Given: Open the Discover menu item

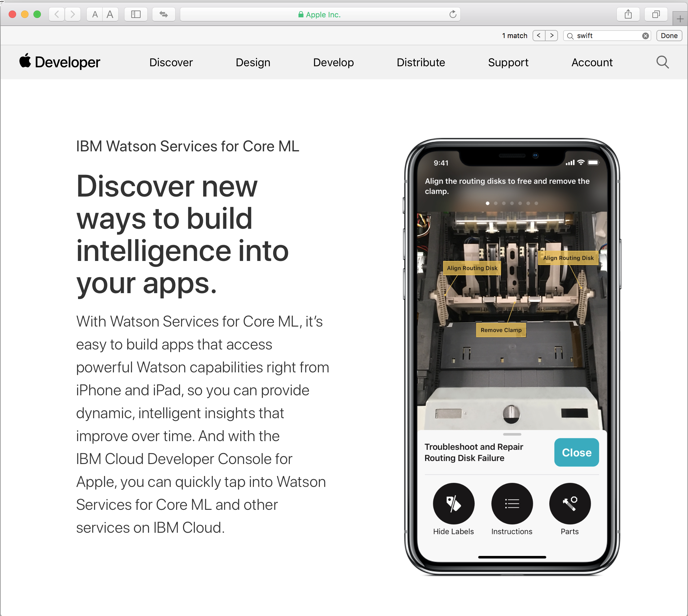Looking at the screenshot, I should coord(171,62).
